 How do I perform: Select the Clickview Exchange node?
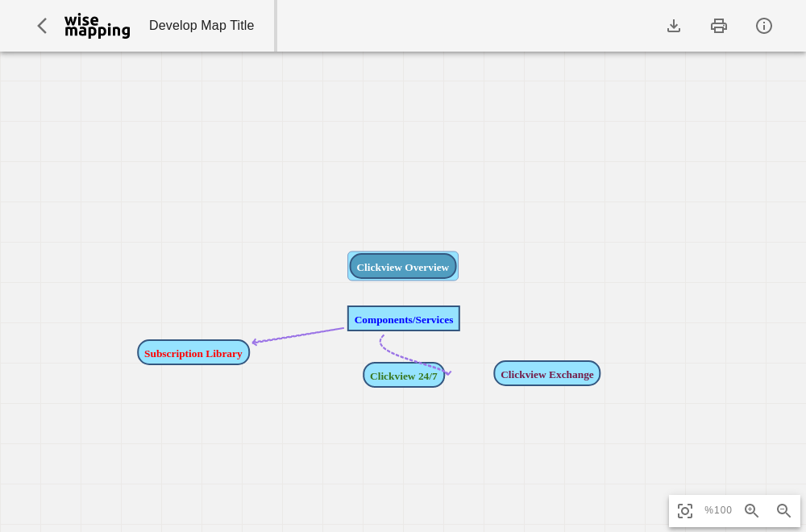(547, 374)
